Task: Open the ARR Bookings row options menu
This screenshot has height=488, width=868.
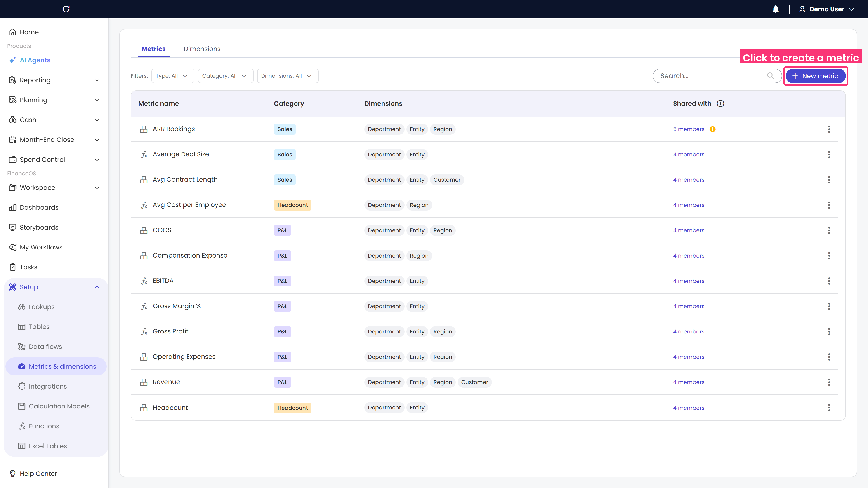Action: coord(829,129)
